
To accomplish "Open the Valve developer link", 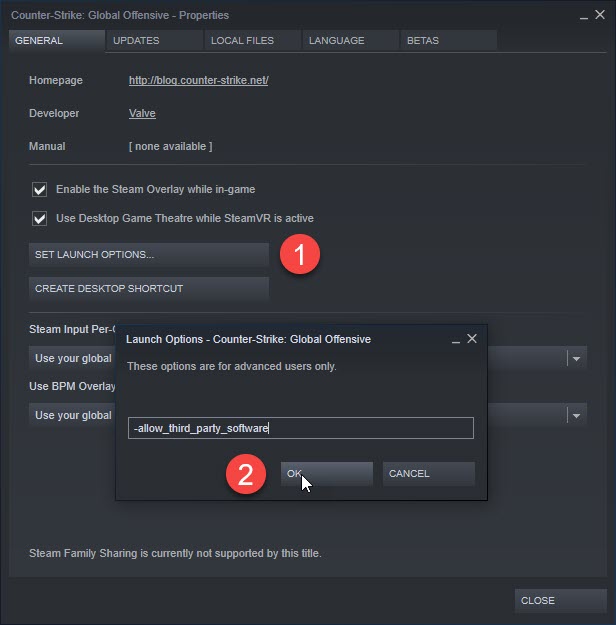I will [142, 113].
